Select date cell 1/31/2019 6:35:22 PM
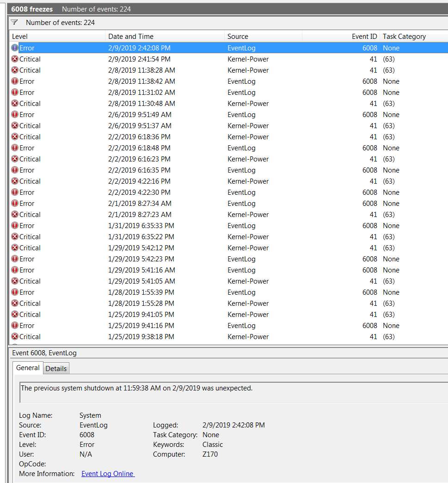The height and width of the screenshot is (483, 448). pyautogui.click(x=141, y=236)
